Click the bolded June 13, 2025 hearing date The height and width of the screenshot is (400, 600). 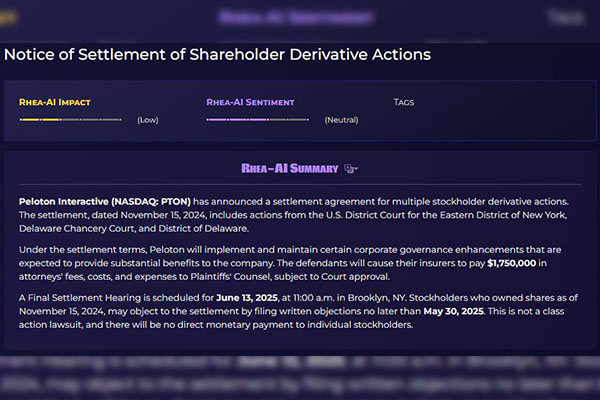click(x=247, y=298)
